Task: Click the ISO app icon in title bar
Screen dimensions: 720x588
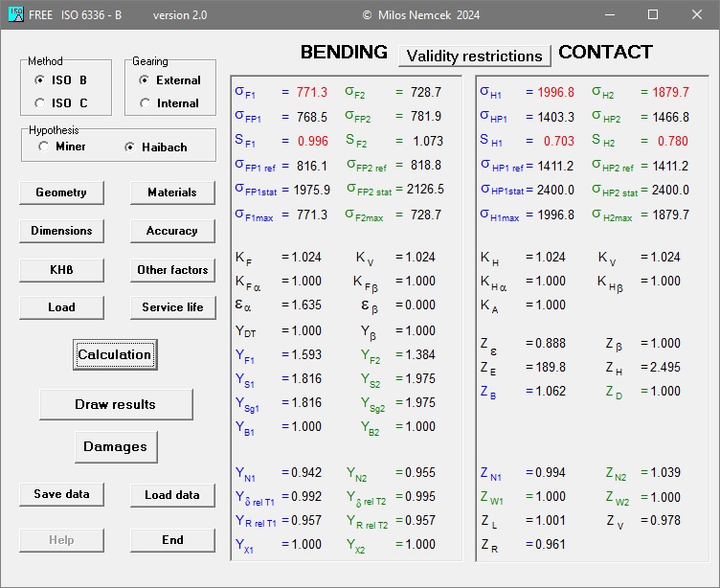Action: [15, 14]
